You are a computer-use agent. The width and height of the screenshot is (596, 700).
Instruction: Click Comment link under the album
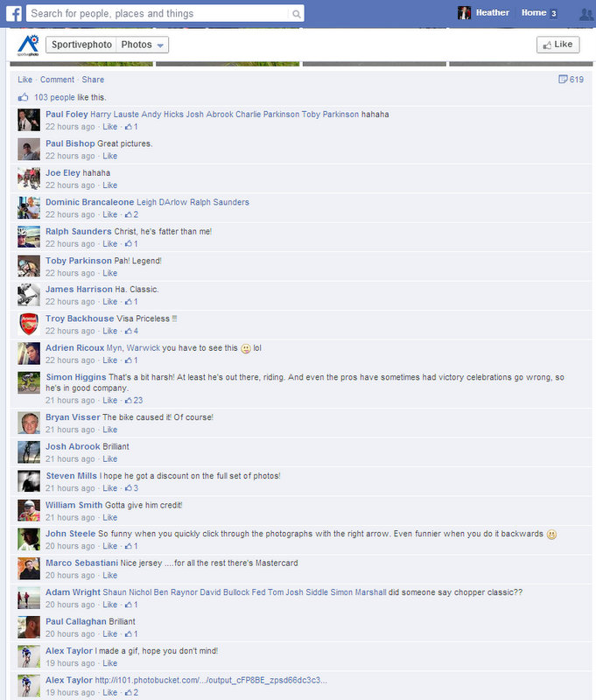click(x=57, y=80)
